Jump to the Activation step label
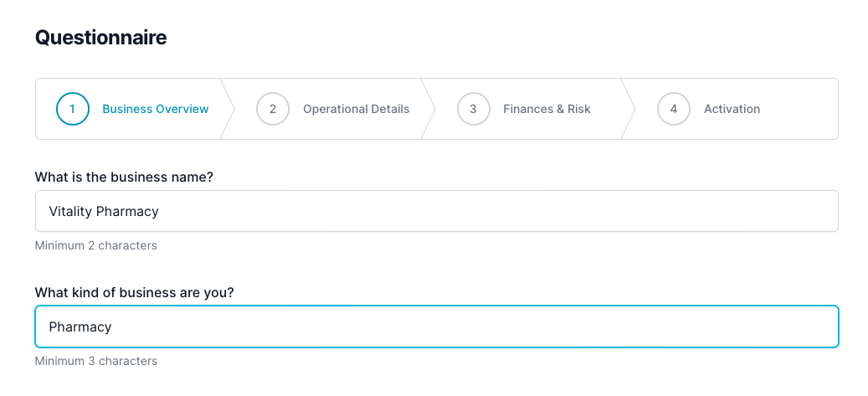 click(732, 109)
